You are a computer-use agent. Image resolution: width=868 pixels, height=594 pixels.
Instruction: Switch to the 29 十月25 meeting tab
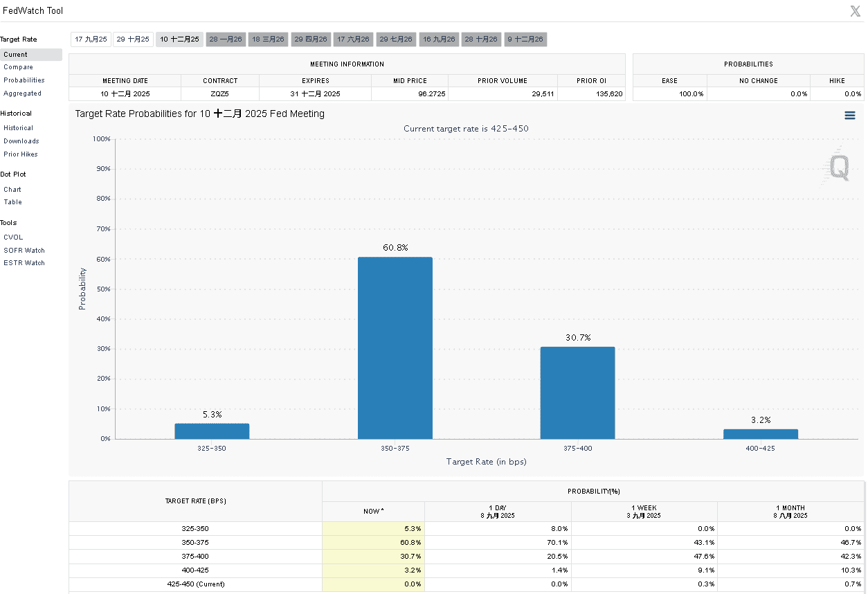tap(134, 39)
